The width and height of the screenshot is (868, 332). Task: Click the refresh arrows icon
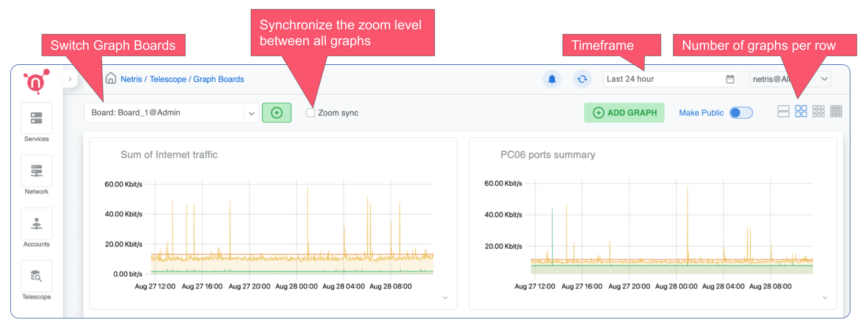pos(582,79)
